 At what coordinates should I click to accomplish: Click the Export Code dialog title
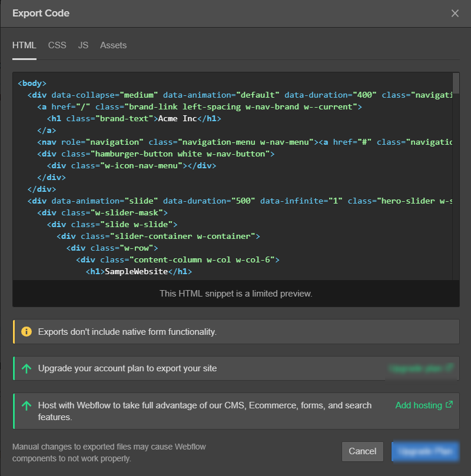[41, 13]
